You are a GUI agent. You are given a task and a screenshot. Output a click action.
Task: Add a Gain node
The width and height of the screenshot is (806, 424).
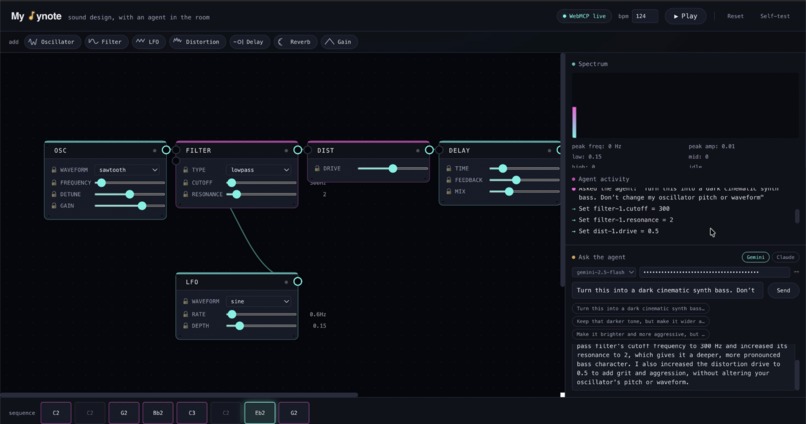[x=339, y=42]
